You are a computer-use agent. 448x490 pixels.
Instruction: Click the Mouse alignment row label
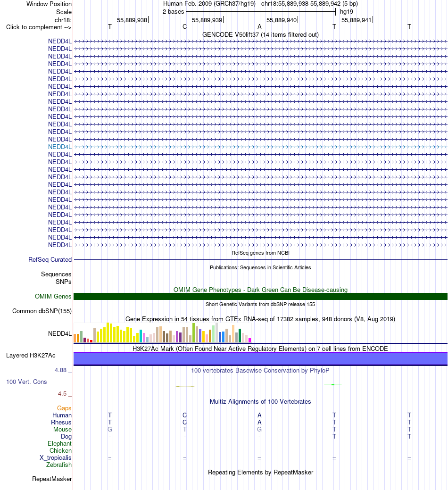62,429
